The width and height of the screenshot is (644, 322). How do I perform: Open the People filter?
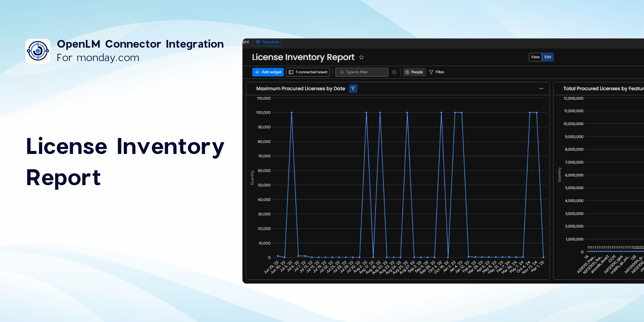click(414, 72)
